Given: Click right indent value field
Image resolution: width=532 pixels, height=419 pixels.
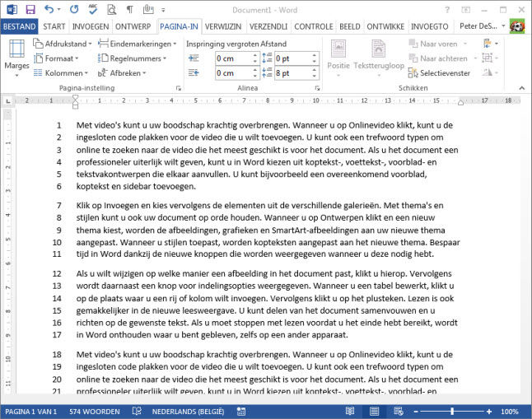Looking at the screenshot, I should (233, 73).
